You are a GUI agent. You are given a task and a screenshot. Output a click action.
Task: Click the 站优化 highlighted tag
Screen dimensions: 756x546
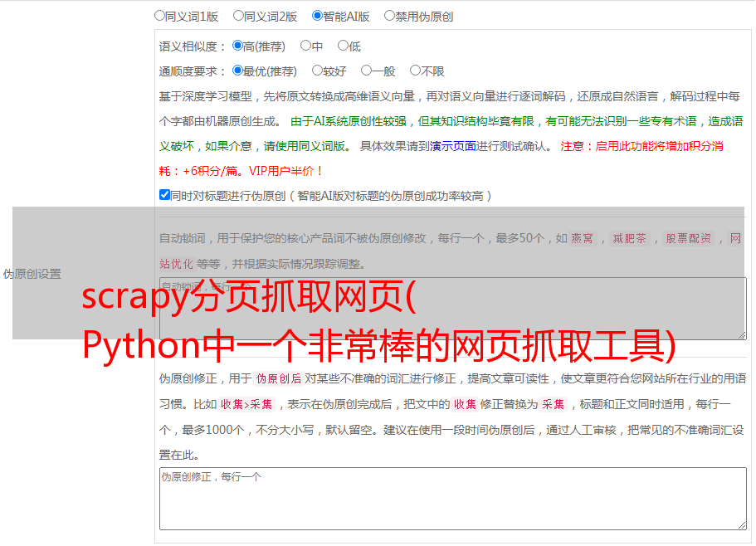click(176, 264)
